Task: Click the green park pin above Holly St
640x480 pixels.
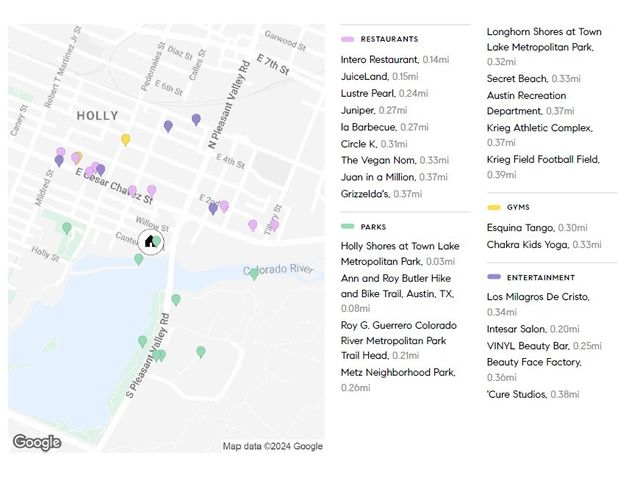Action: pyautogui.click(x=67, y=228)
